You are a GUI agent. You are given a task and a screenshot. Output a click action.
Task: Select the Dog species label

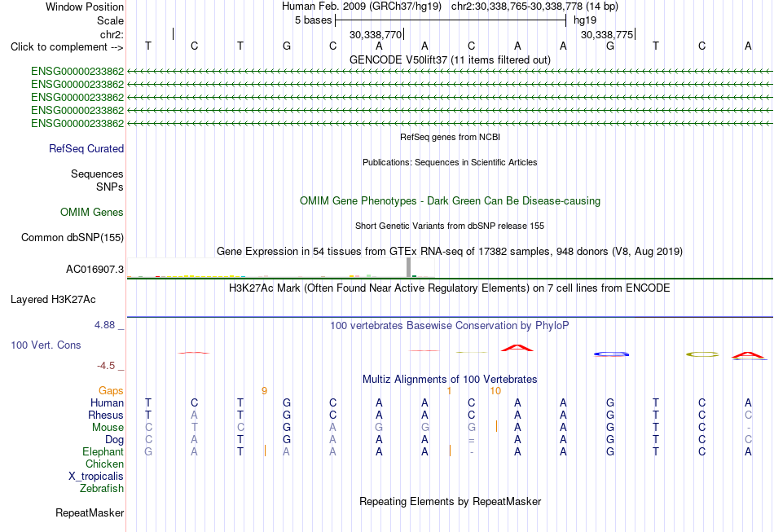click(114, 440)
